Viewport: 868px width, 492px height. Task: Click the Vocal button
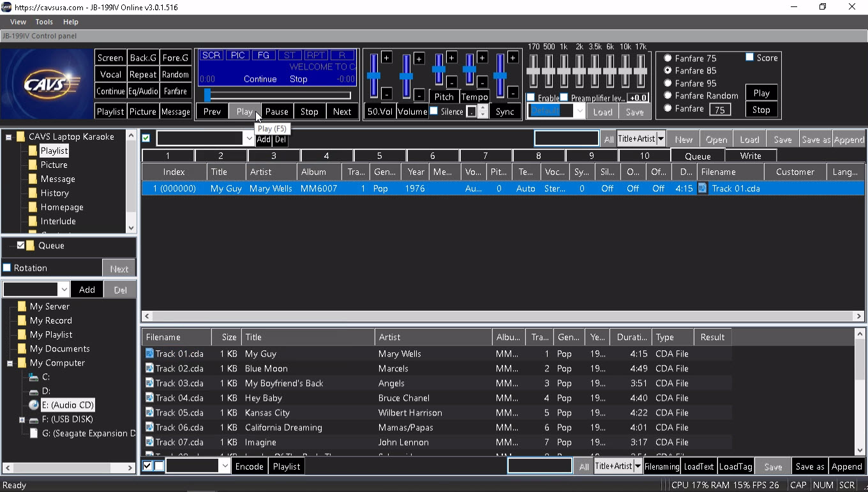(110, 74)
